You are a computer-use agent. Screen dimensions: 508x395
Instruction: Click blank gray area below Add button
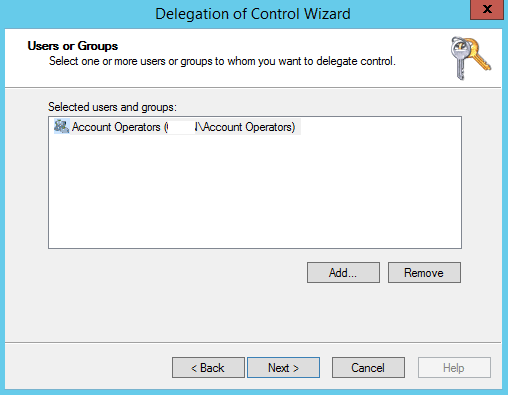[x=343, y=312]
